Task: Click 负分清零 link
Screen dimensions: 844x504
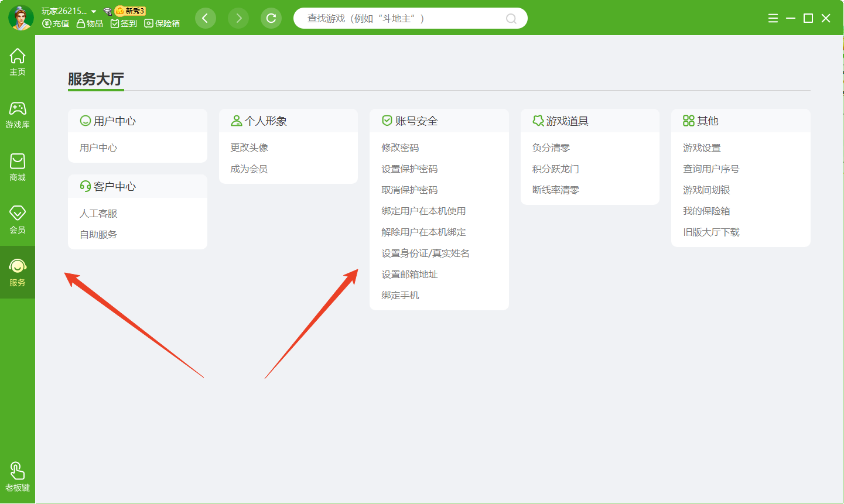Action: tap(551, 148)
